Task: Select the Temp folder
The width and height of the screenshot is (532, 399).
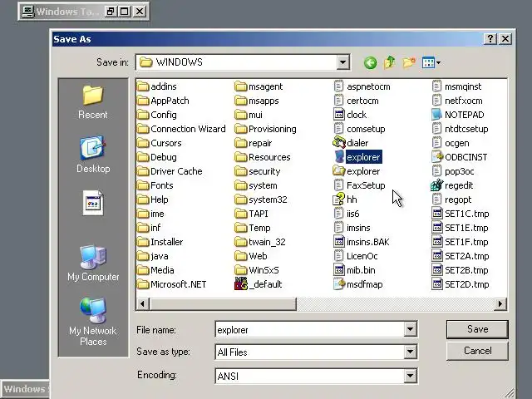Action: 253,228
